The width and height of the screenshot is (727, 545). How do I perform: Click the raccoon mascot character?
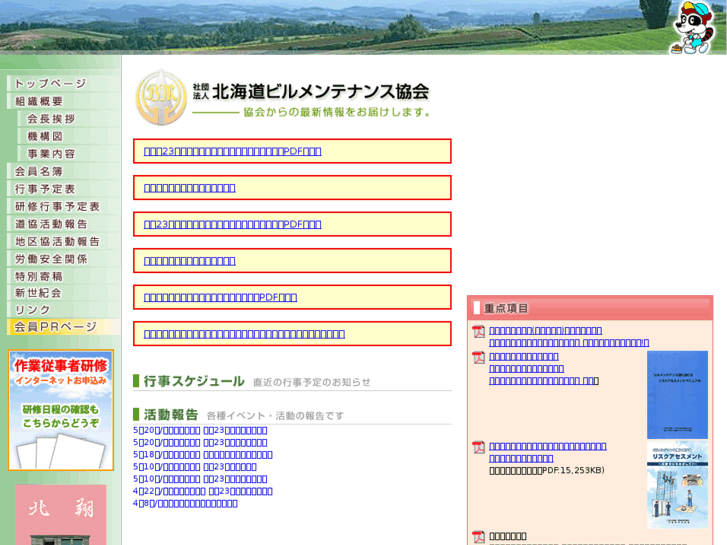point(692,27)
